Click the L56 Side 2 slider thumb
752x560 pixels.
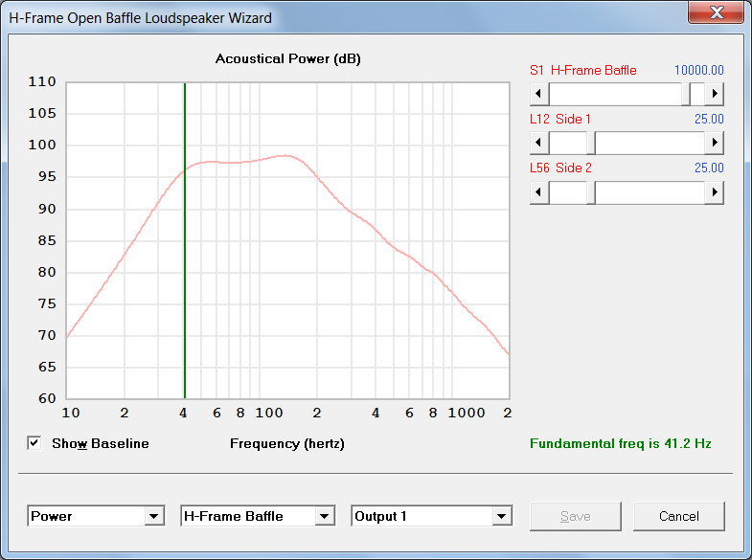(x=591, y=192)
